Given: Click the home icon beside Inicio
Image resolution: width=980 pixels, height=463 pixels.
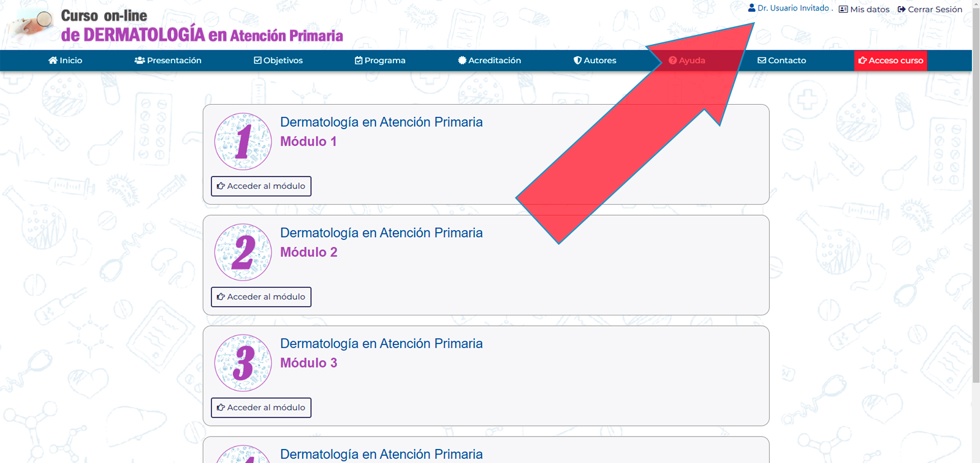Looking at the screenshot, I should coord(53,61).
